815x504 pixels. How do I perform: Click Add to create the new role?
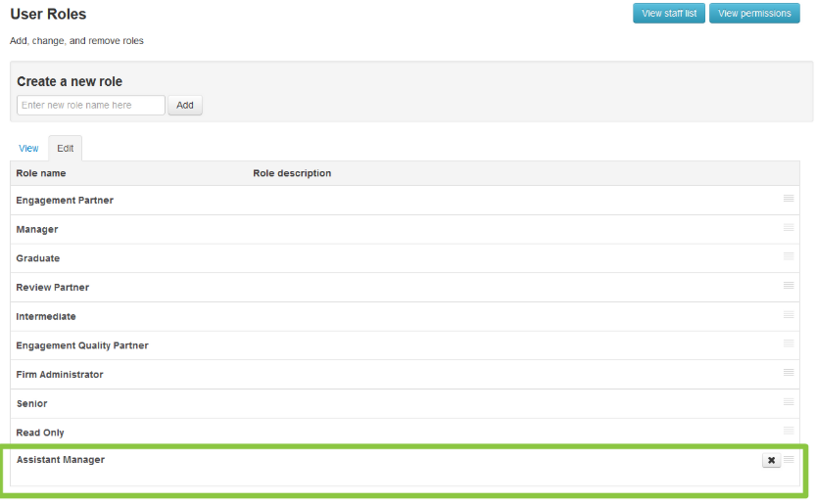[x=185, y=106]
